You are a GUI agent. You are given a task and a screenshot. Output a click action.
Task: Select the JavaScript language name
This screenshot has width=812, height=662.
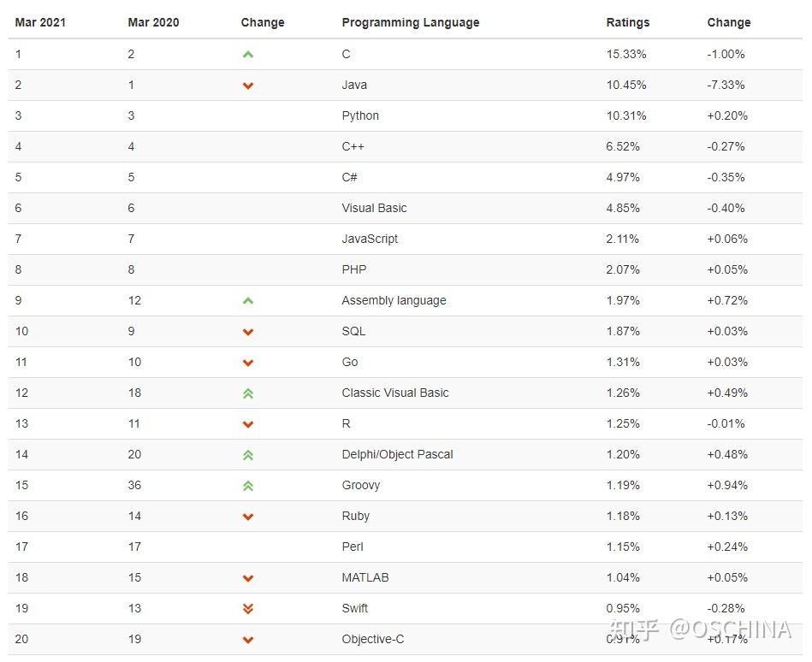(x=370, y=239)
